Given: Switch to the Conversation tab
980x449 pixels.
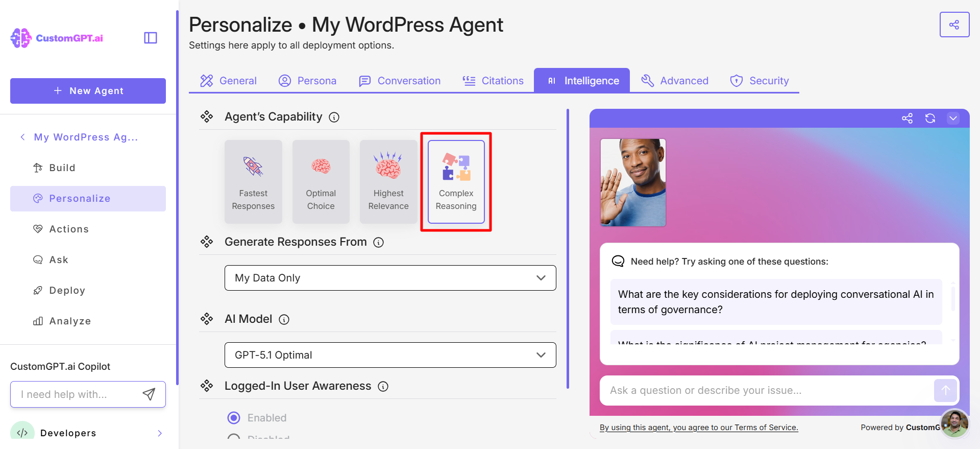Looking at the screenshot, I should [x=400, y=81].
